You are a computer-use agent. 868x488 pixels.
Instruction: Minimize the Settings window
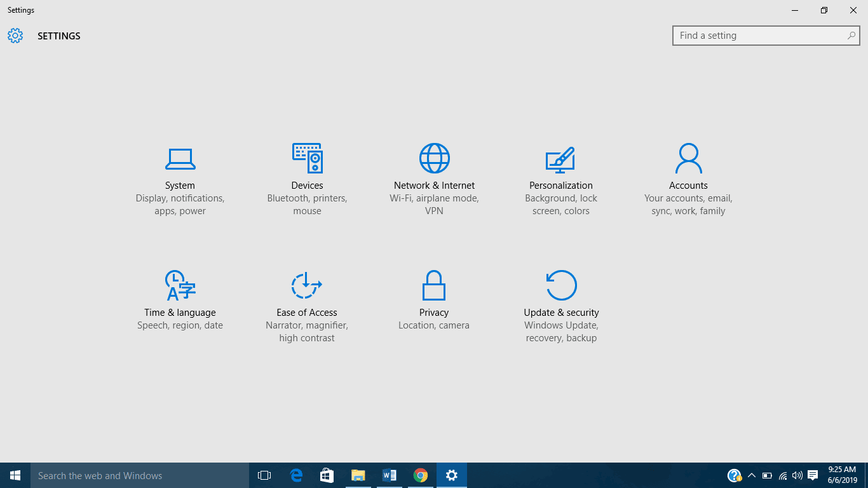[795, 10]
